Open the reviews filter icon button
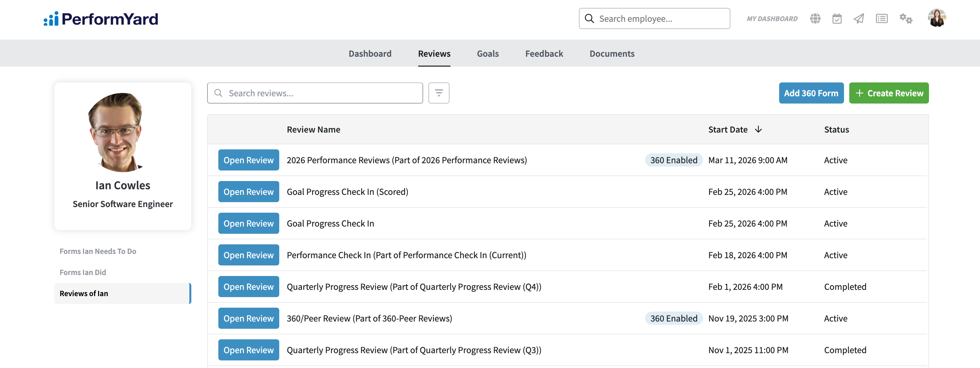The width and height of the screenshot is (980, 368). [439, 93]
